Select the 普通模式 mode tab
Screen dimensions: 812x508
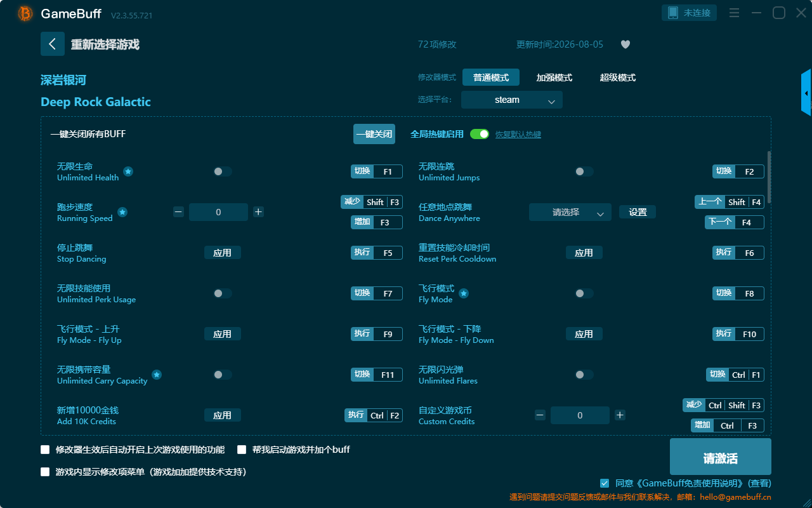491,77
